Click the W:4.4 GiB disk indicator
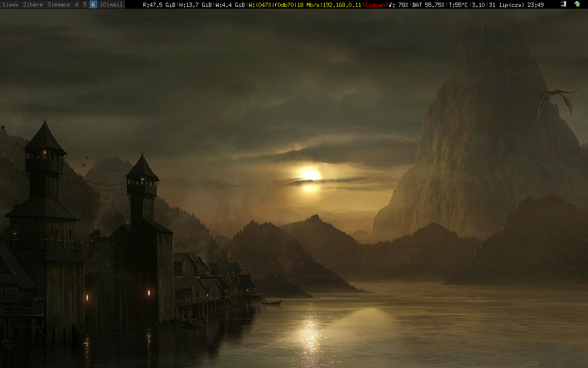Image resolution: width=588 pixels, height=368 pixels. click(230, 5)
